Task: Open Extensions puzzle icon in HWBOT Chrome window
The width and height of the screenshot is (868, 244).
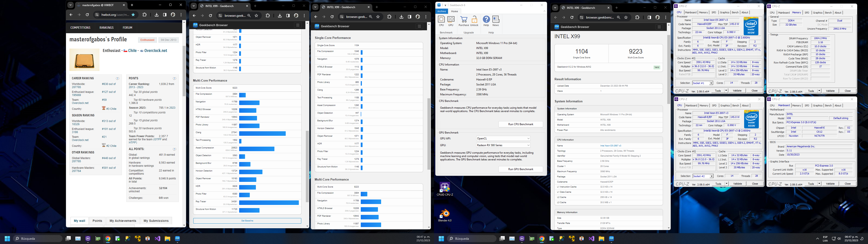Action: [144, 15]
